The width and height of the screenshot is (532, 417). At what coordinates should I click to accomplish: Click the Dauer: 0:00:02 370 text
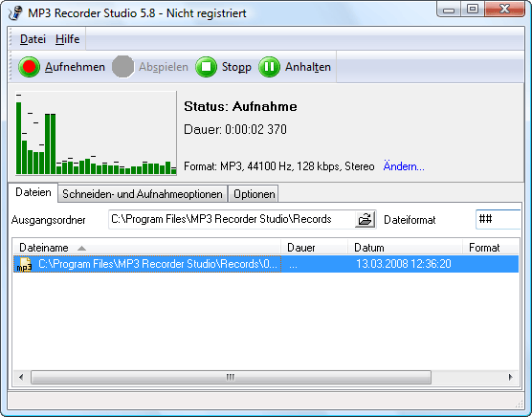235,129
